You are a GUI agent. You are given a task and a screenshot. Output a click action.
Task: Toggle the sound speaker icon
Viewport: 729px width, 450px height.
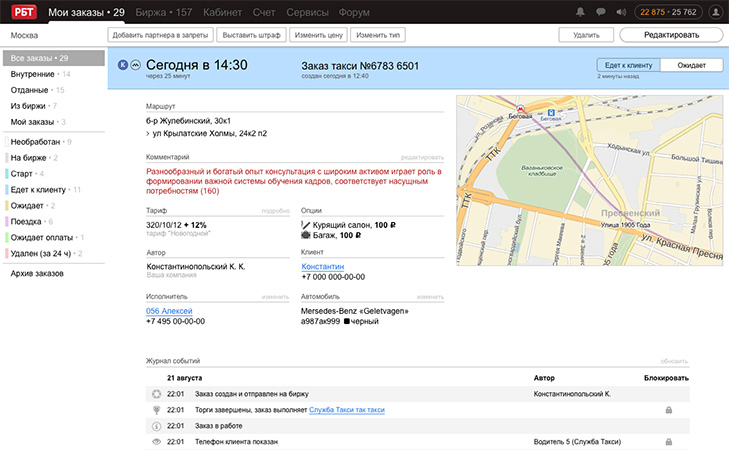pos(621,12)
